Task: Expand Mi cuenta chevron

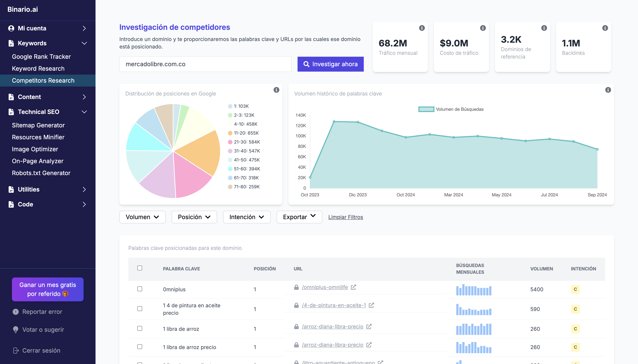Action: (x=84, y=28)
